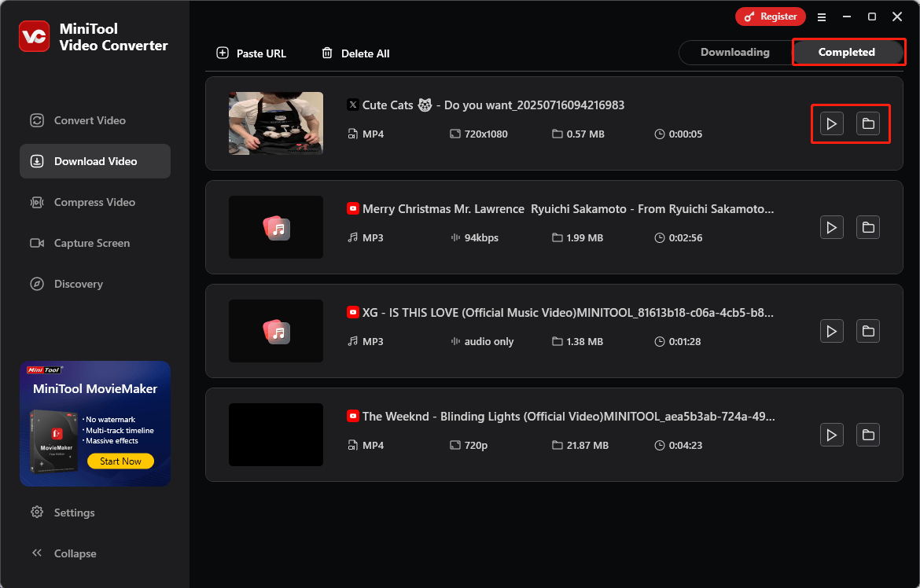Screen dimensions: 920x588
Task: Open Capture Screen section
Action: (x=95, y=243)
